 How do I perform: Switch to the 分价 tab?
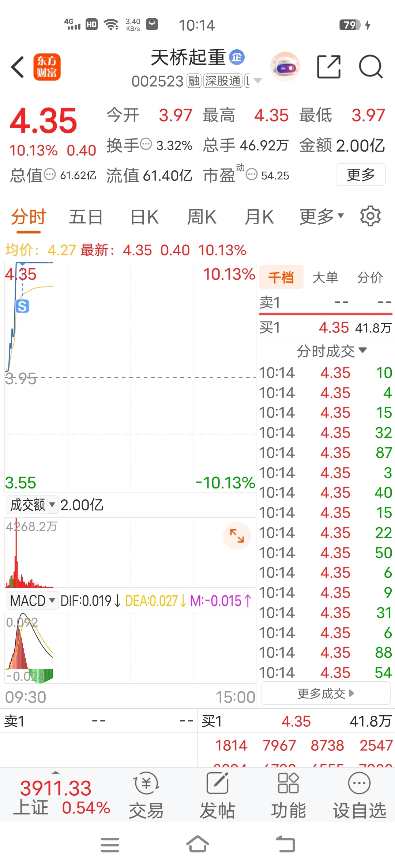pos(370,277)
